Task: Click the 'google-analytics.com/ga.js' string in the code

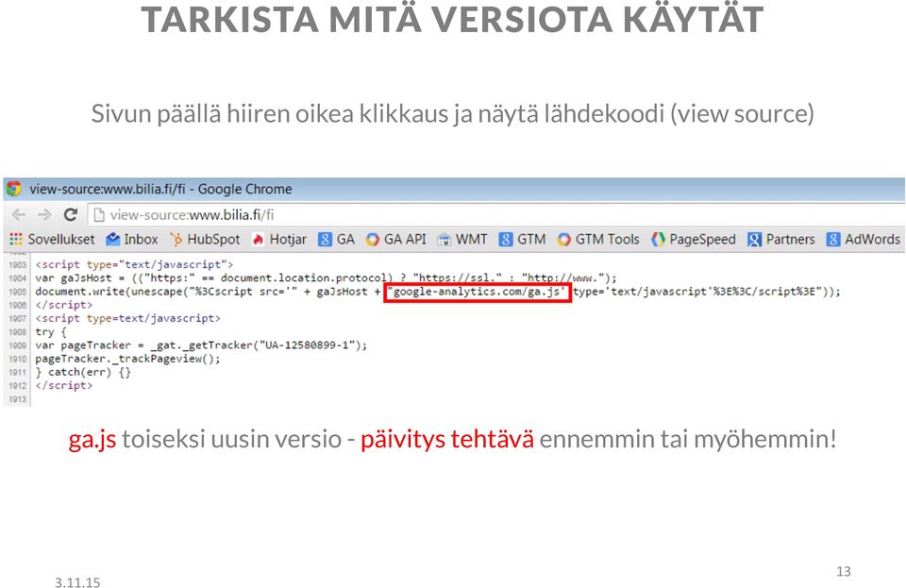Action: (477, 292)
